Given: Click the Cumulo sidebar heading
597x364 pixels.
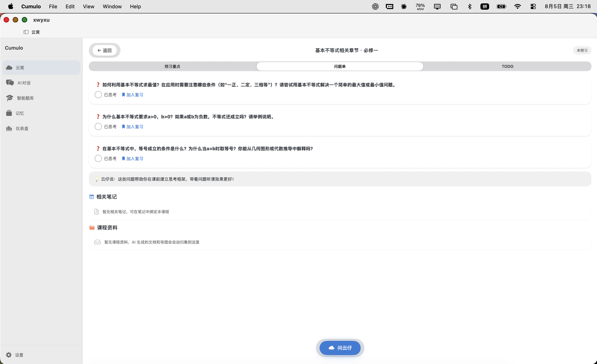Looking at the screenshot, I should pyautogui.click(x=14, y=48).
